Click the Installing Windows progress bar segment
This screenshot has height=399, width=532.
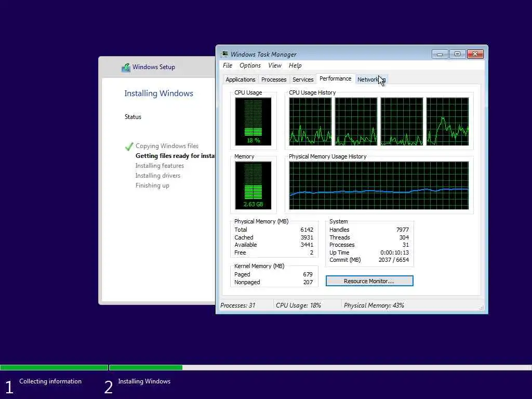coord(320,367)
